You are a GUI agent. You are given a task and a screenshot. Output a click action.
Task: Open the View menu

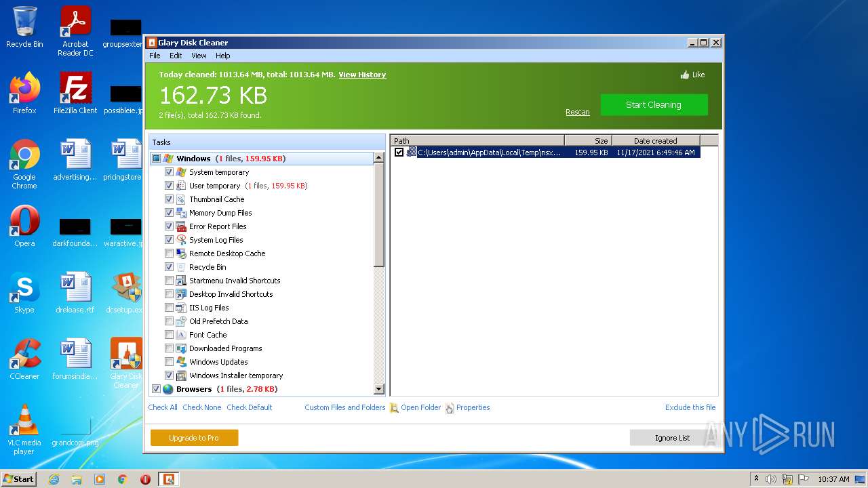click(x=199, y=56)
